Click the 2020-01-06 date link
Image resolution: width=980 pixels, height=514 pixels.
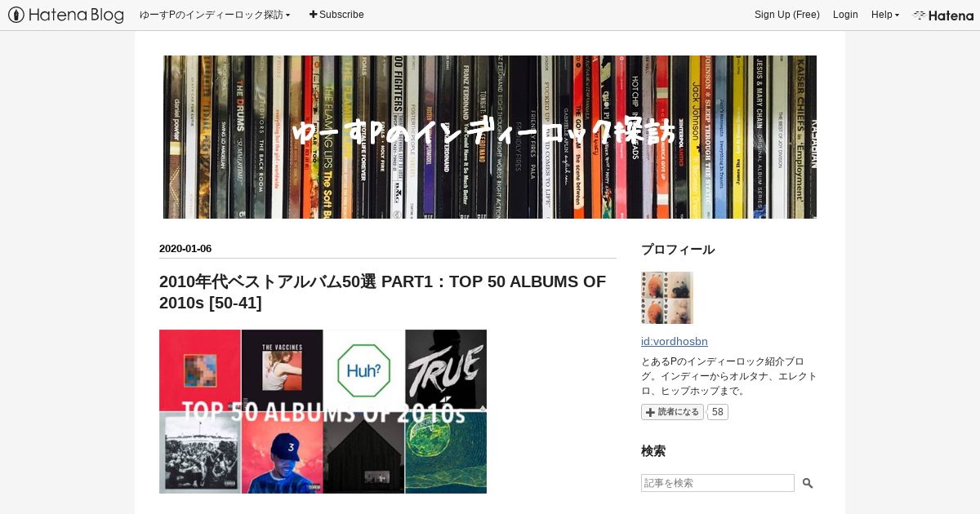coord(185,249)
